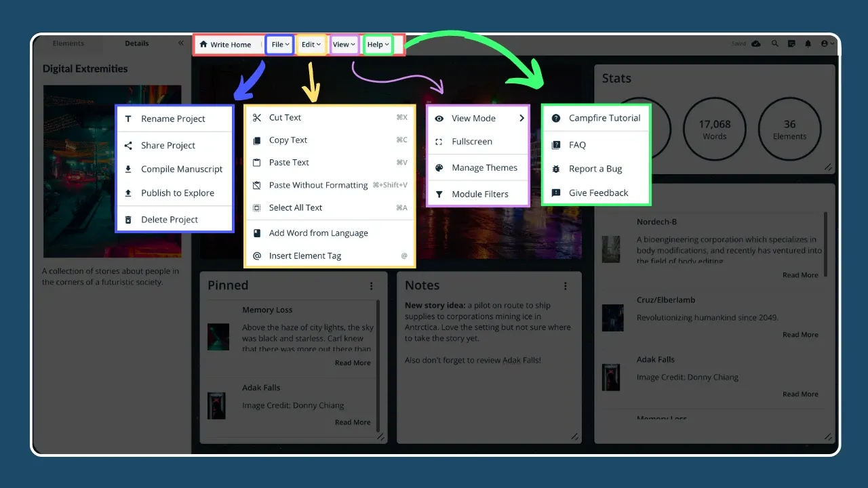868x488 pixels.
Task: Collapse the left sidebar panel
Action: 181,43
